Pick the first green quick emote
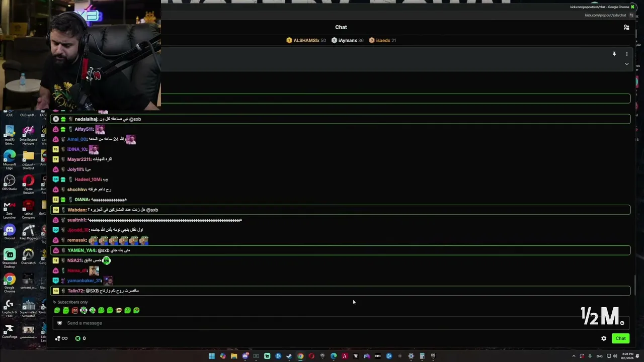 [x=57, y=310]
